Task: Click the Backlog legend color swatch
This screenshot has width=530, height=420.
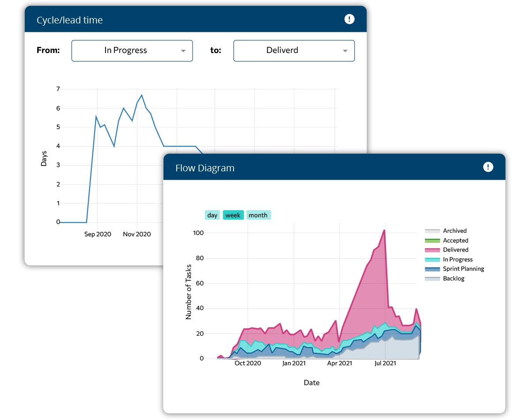Action: pyautogui.click(x=432, y=279)
